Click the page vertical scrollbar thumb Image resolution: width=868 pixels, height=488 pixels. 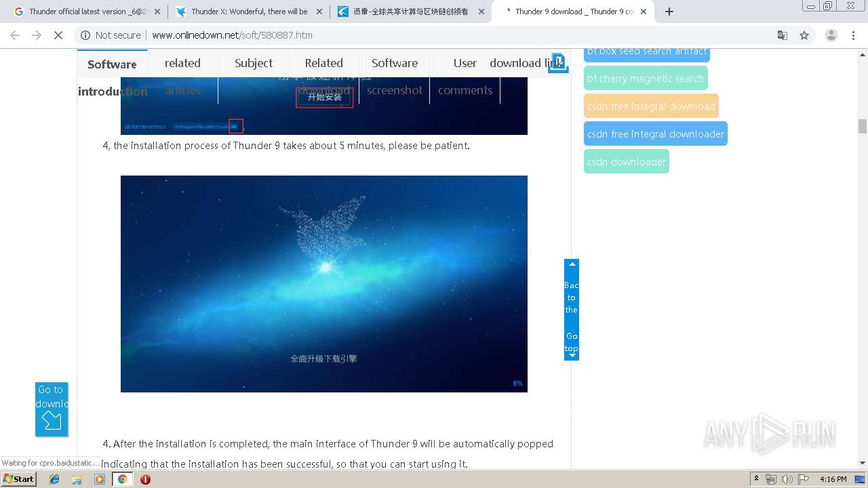(863, 127)
